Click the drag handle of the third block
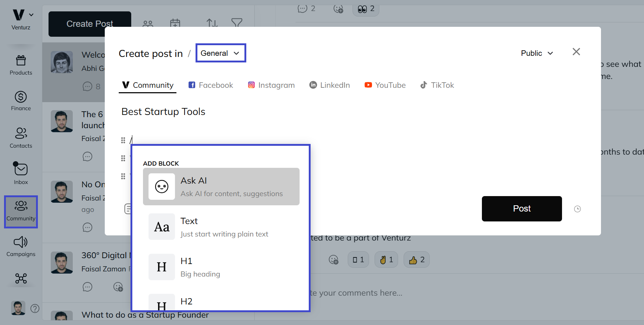644x325 pixels. point(123,176)
